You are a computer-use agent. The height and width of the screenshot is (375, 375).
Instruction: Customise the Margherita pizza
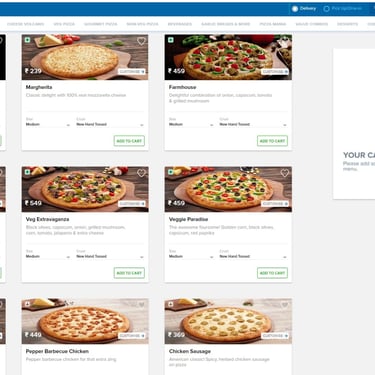132,72
